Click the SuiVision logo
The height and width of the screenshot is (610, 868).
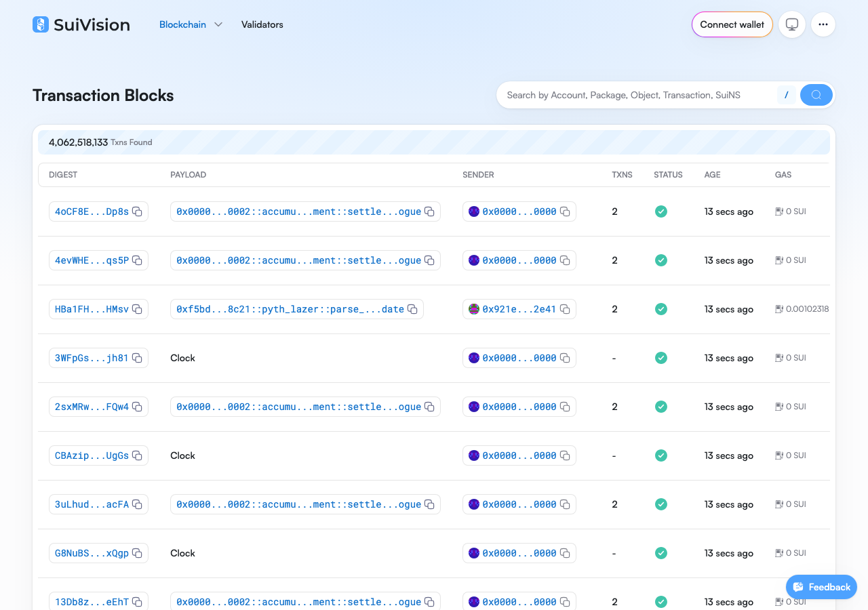coord(81,24)
